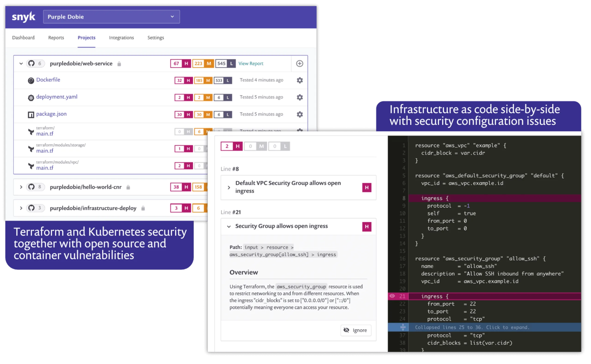Switch to the Reports tab

tap(56, 38)
